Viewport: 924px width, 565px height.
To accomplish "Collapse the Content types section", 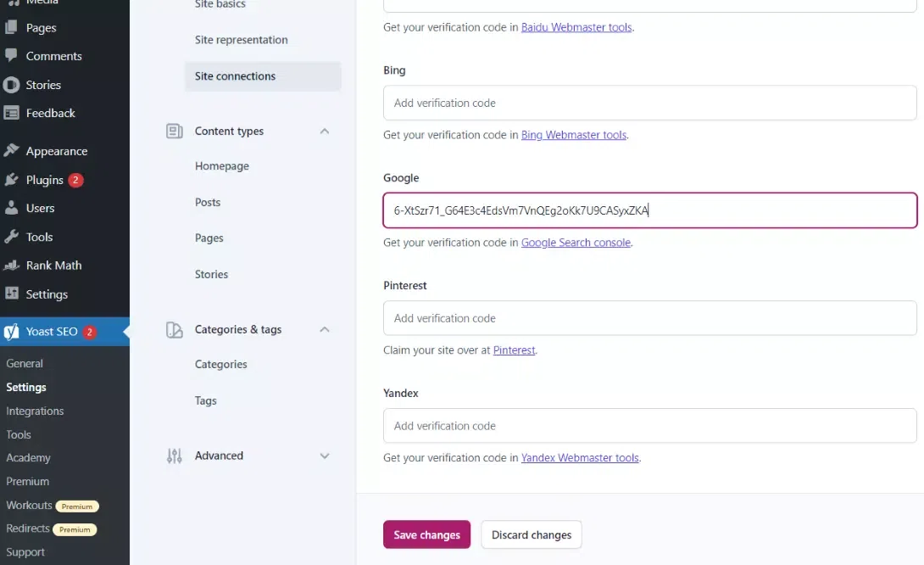I will click(x=324, y=131).
